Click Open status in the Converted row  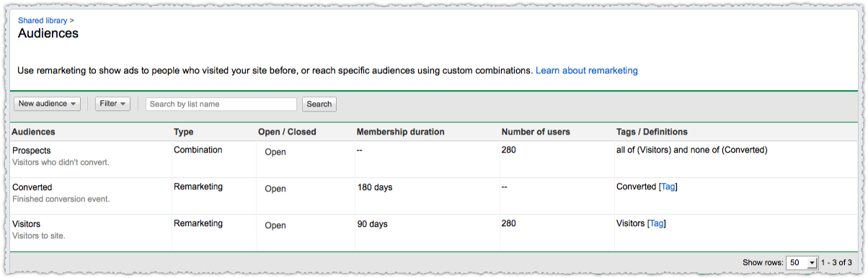[275, 189]
